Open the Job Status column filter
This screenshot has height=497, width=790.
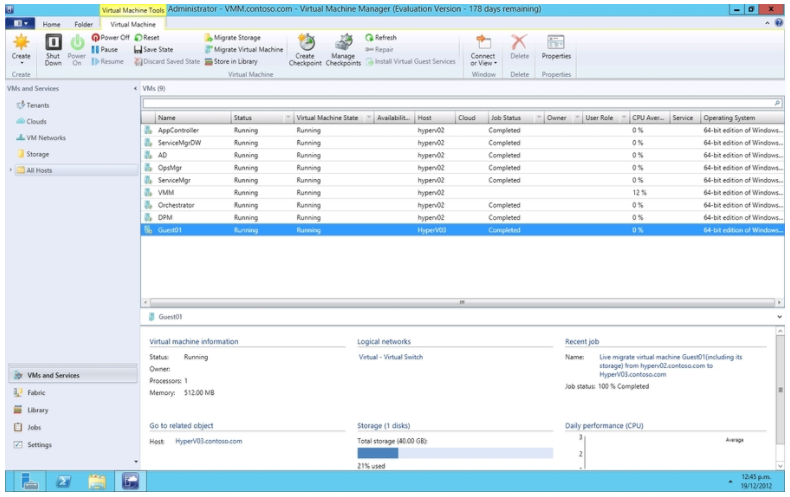[538, 118]
